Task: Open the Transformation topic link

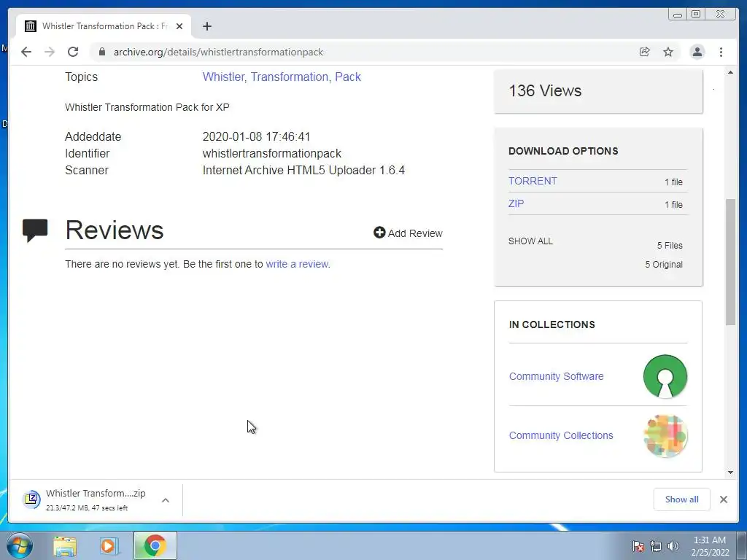Action: [290, 77]
